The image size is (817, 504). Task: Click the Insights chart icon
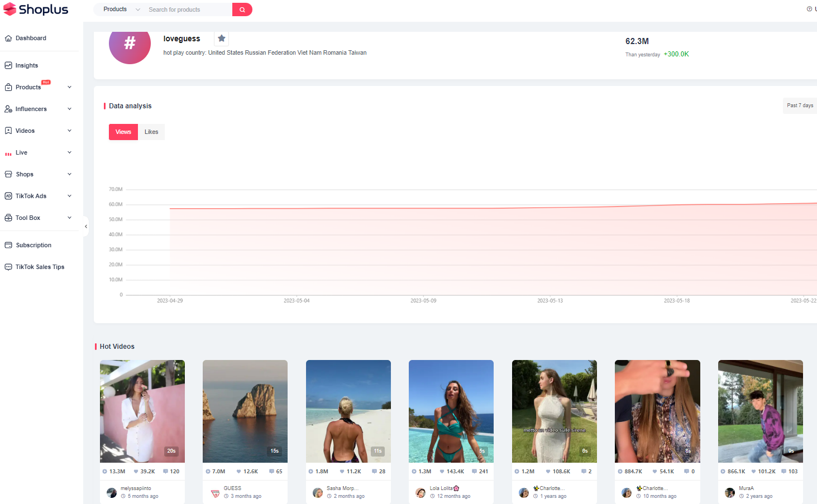coord(8,65)
